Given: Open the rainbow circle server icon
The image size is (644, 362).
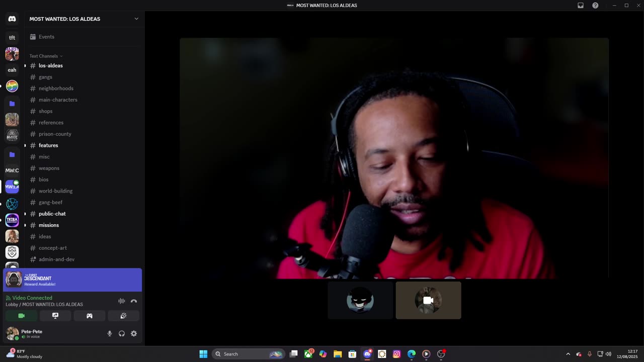Looking at the screenshot, I should pos(12,86).
